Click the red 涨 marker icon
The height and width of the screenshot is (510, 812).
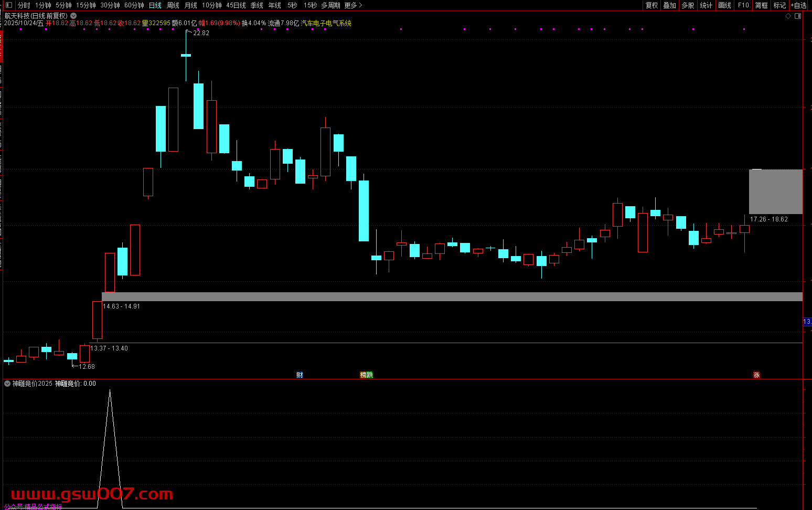click(756, 375)
